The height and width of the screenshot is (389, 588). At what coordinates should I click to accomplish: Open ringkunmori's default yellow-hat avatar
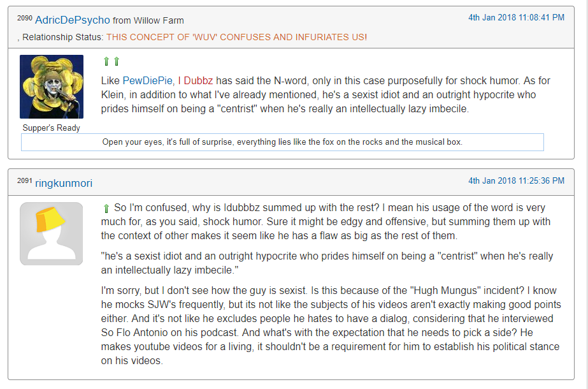tap(52, 234)
